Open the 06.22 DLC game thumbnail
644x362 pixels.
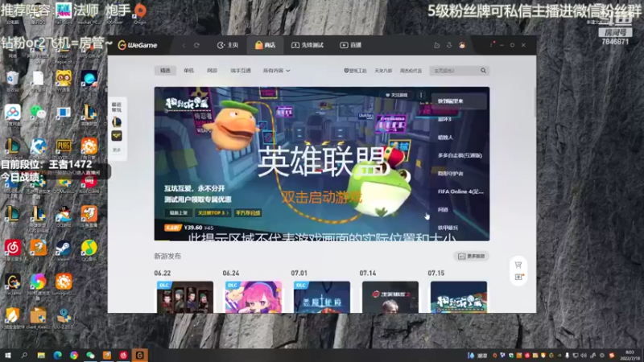pos(185,297)
